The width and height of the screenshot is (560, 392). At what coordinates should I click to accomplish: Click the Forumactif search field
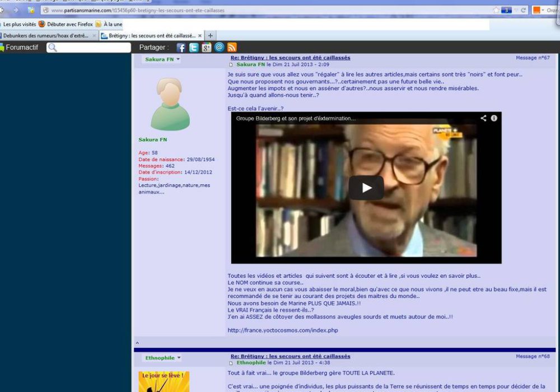(88, 48)
